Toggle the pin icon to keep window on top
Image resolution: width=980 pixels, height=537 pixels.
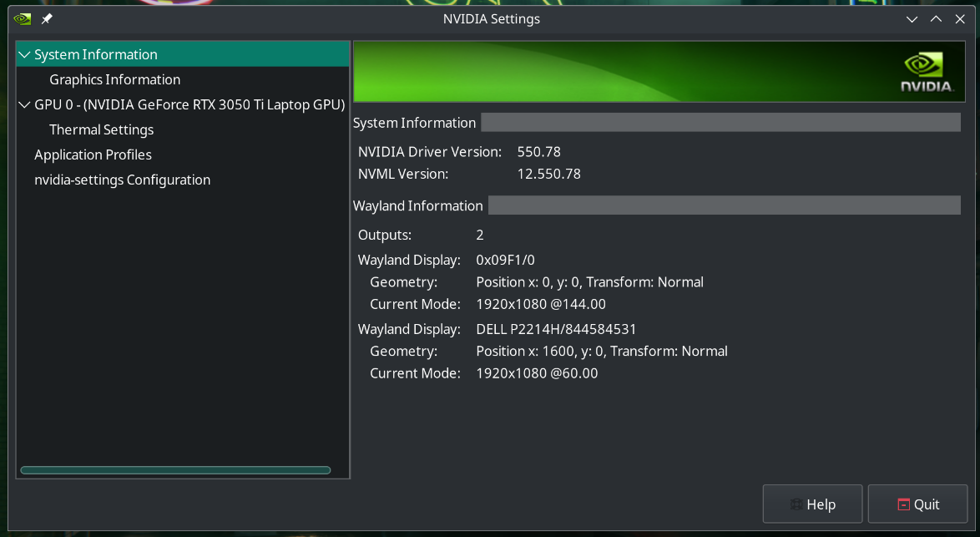tap(47, 18)
